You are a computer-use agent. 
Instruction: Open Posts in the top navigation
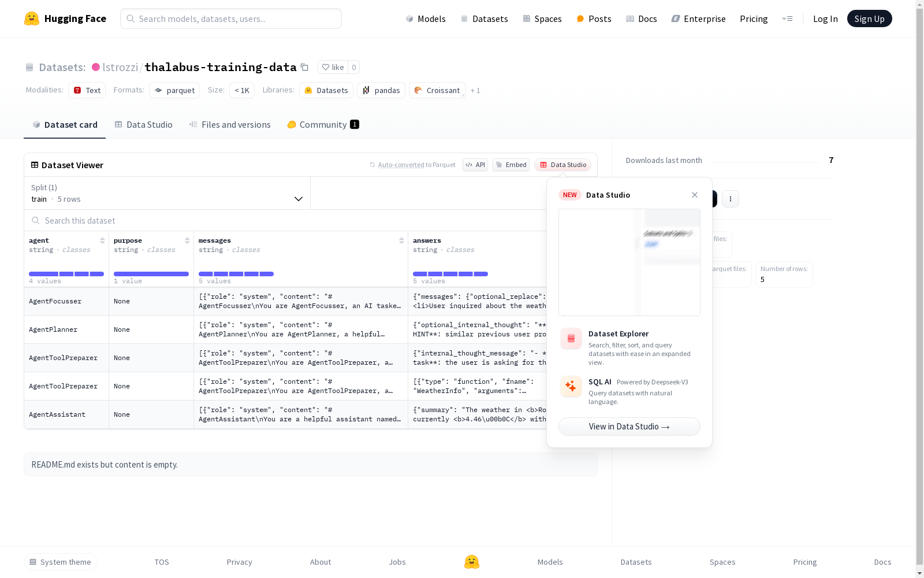point(594,18)
